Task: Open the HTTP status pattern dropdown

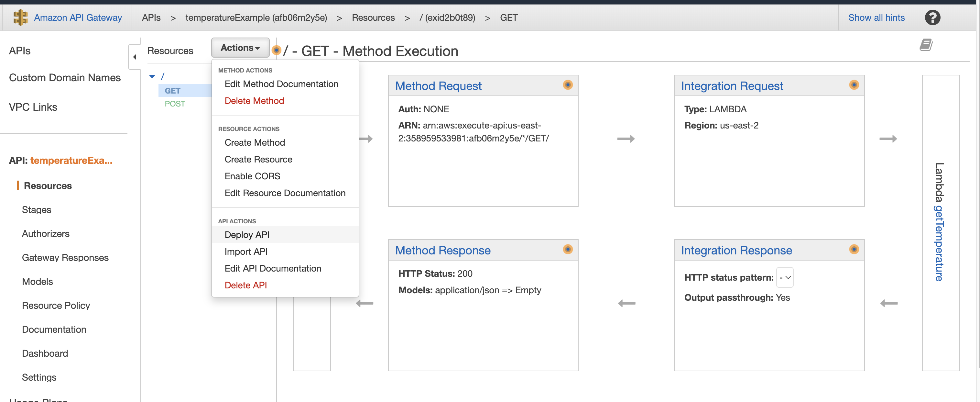Action: pos(785,277)
